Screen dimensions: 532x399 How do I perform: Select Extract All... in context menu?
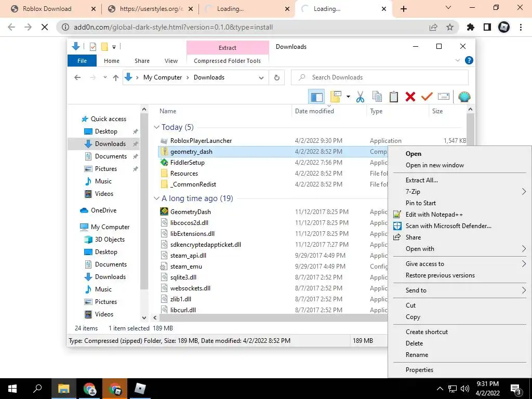(x=422, y=180)
